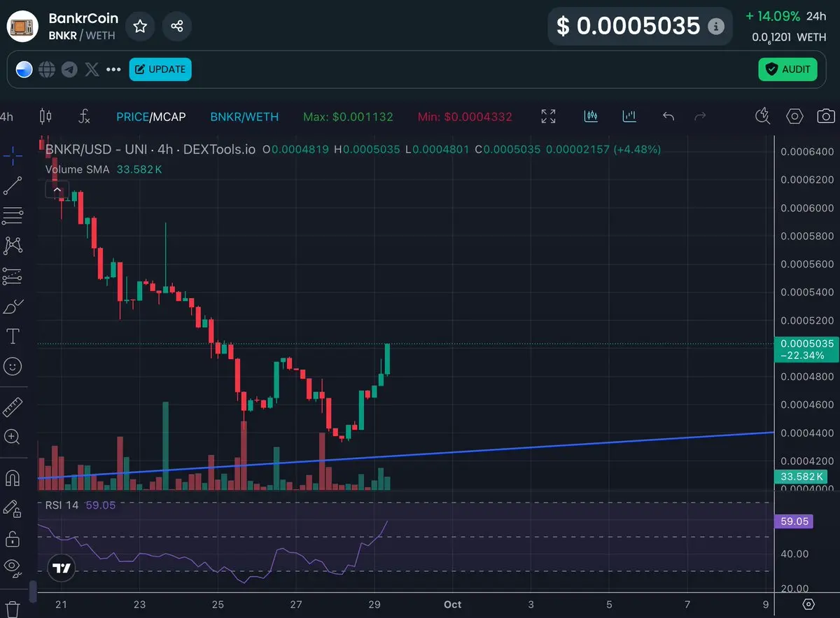Open the quick search icon in chart toolbar
This screenshot has height=618, width=840.
tap(763, 116)
